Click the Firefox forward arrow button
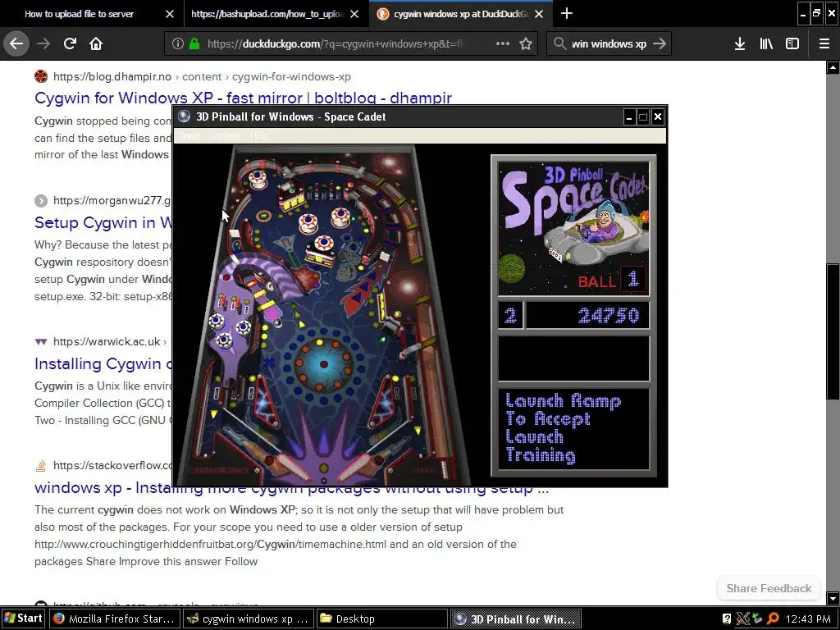 (x=43, y=43)
